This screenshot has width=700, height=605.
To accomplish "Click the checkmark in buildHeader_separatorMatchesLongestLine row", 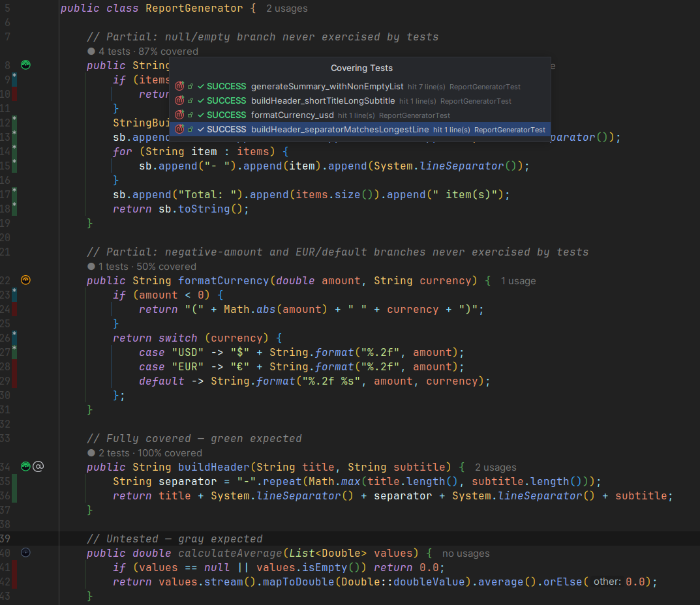I will click(x=201, y=129).
